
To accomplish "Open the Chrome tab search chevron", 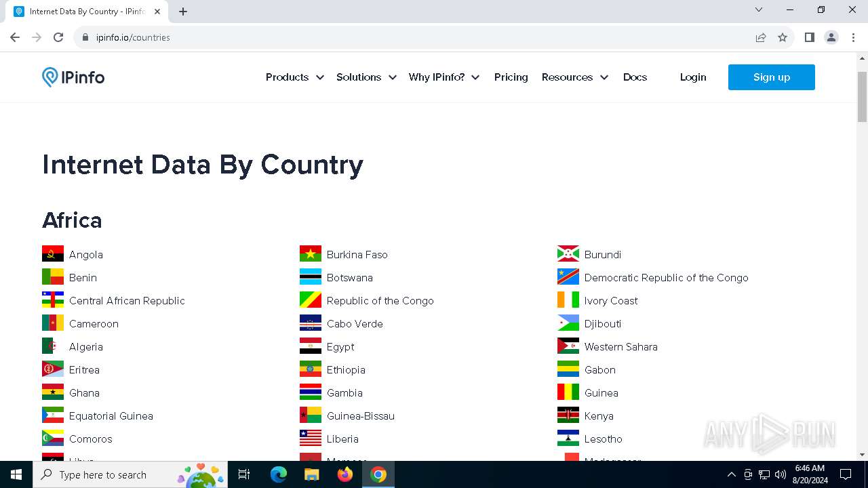I will (759, 9).
